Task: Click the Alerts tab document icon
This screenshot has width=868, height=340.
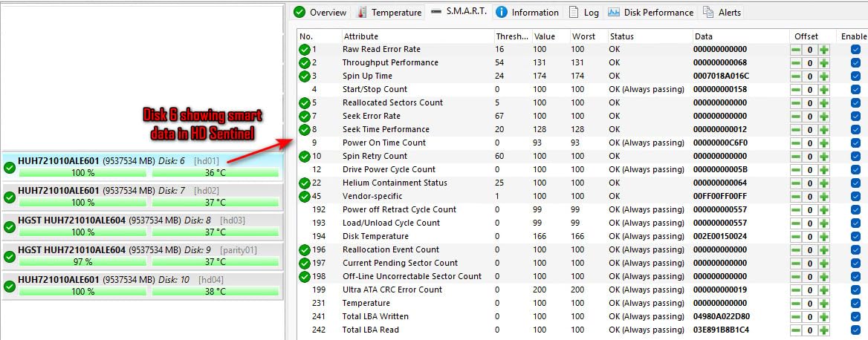Action: coord(707,12)
